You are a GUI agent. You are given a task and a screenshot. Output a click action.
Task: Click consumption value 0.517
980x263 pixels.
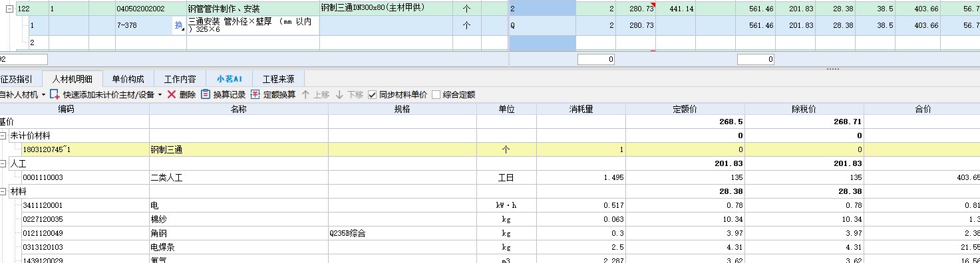tap(581, 205)
